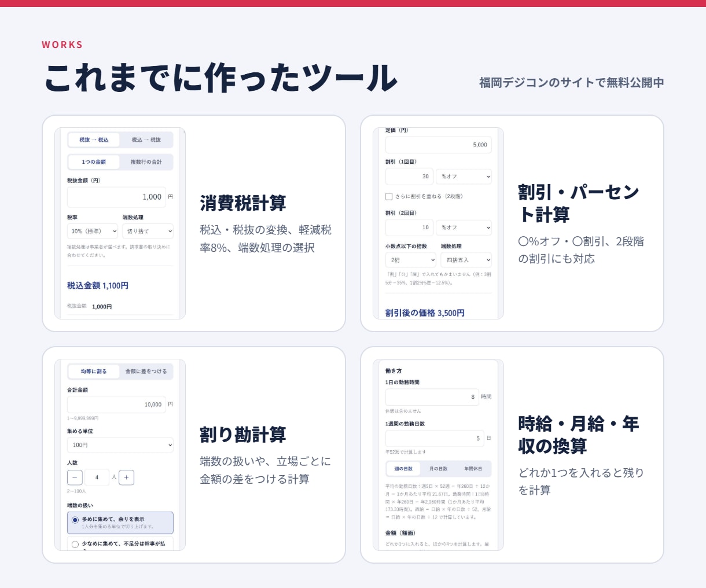This screenshot has height=588, width=706.
Task: Click the 端数の扱いや、立場ごとに description text
Action: 266,470
